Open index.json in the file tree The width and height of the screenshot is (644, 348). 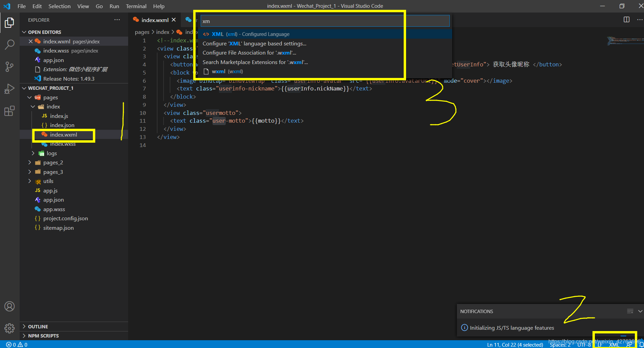pyautogui.click(x=74, y=125)
